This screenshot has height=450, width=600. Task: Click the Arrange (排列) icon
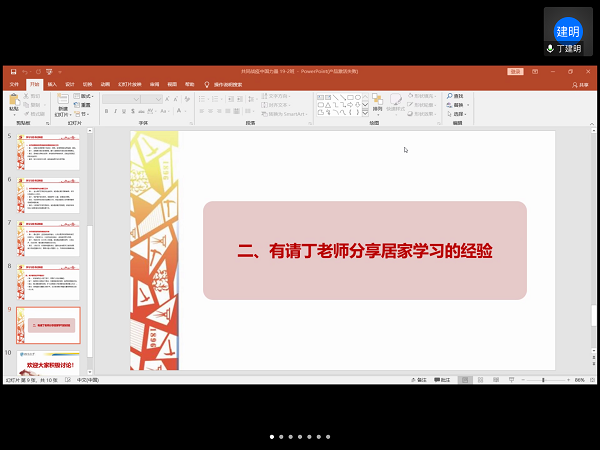pos(377,101)
